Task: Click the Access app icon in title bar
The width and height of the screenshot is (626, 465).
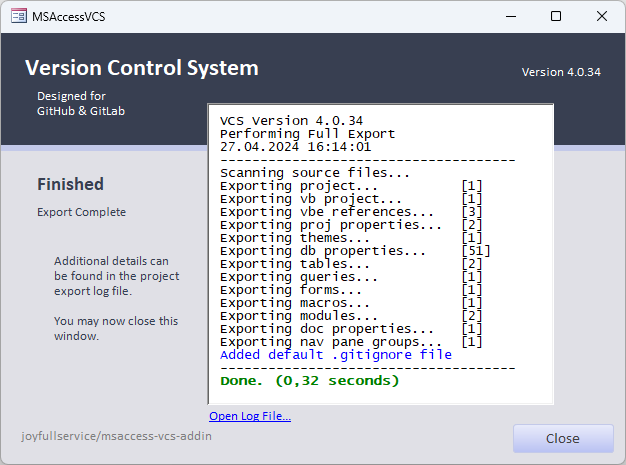Action: [17, 16]
